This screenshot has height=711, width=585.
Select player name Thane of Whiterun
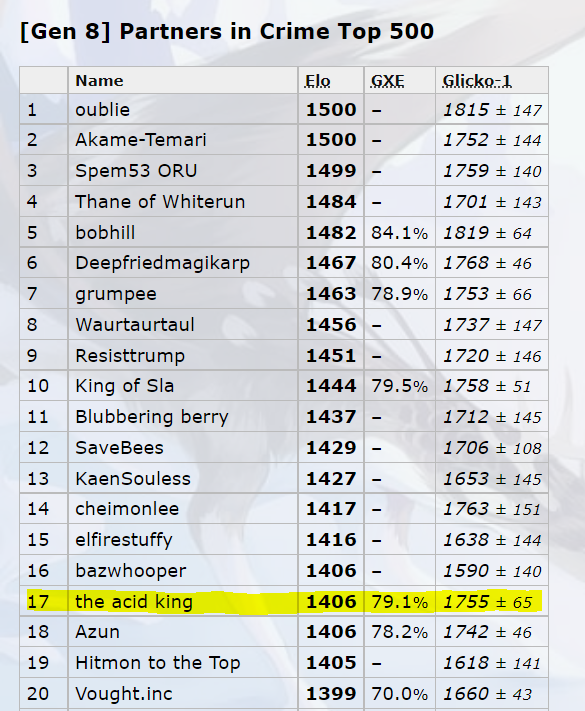tap(160, 202)
